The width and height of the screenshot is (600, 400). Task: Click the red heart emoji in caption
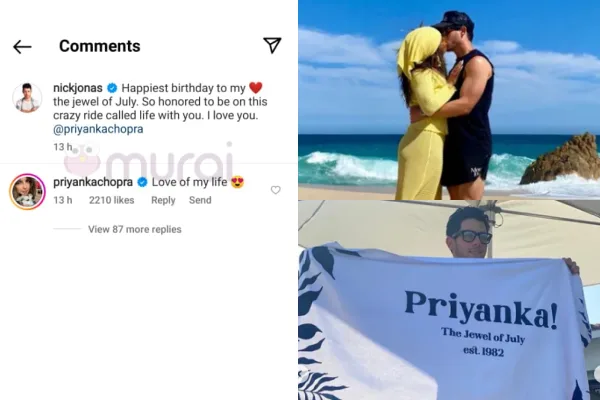(256, 88)
